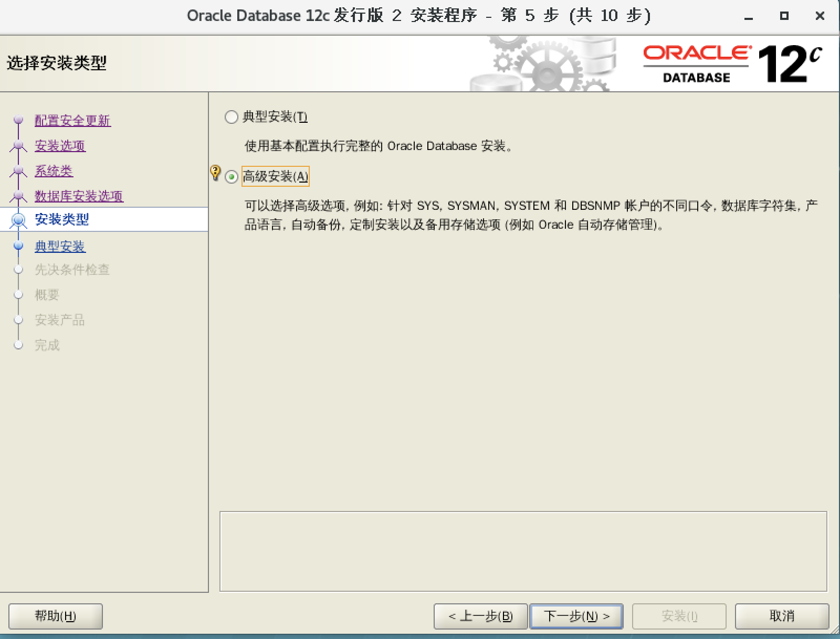Proceed with 下一步(N) button
The height and width of the screenshot is (639, 840).
click(576, 616)
